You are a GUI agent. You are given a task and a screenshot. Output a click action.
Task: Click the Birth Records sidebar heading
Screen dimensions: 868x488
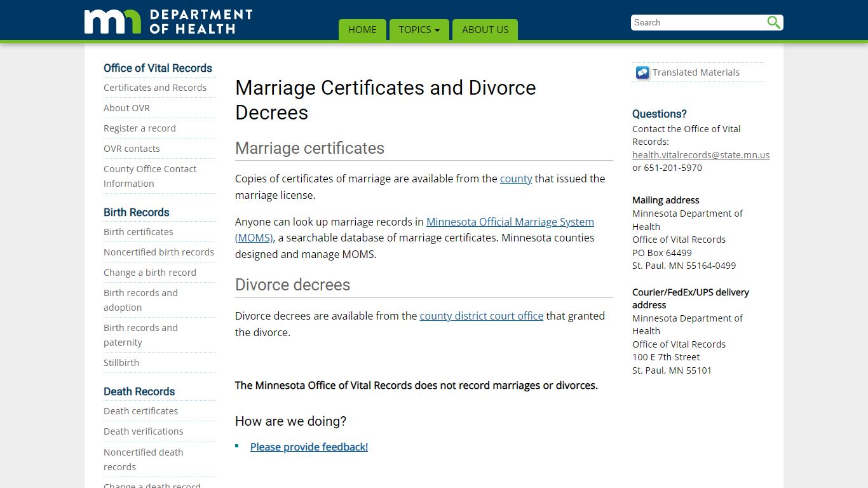pos(137,212)
